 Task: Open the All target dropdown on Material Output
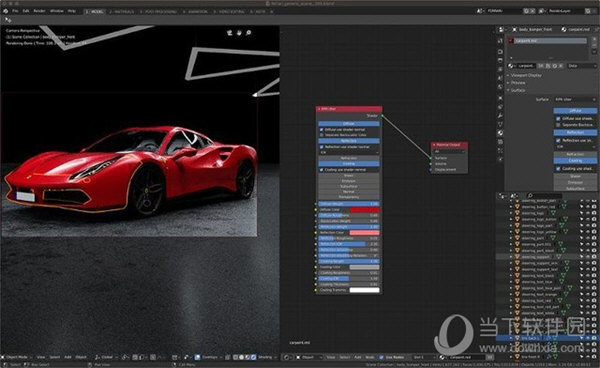[449, 151]
